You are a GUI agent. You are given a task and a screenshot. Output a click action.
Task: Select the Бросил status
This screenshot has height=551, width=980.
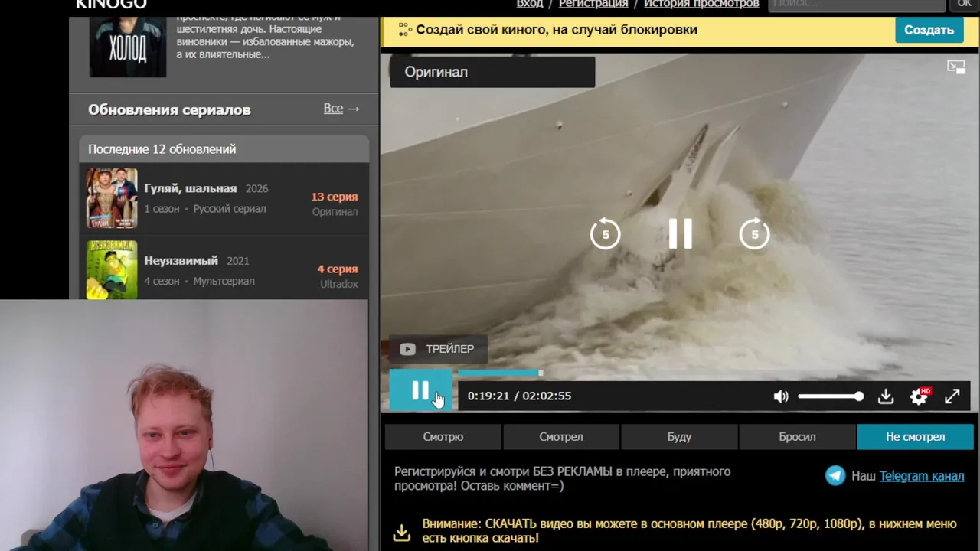(x=797, y=437)
